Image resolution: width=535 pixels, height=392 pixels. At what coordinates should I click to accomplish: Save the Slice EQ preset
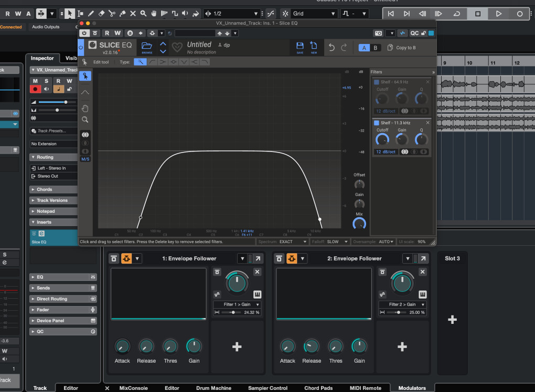(x=300, y=47)
